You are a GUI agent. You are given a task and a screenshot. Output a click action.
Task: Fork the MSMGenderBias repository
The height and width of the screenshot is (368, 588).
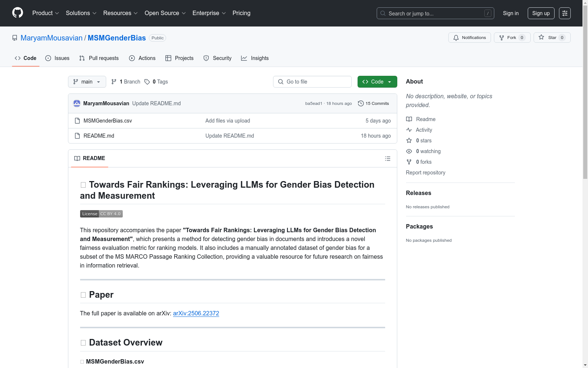tap(512, 38)
